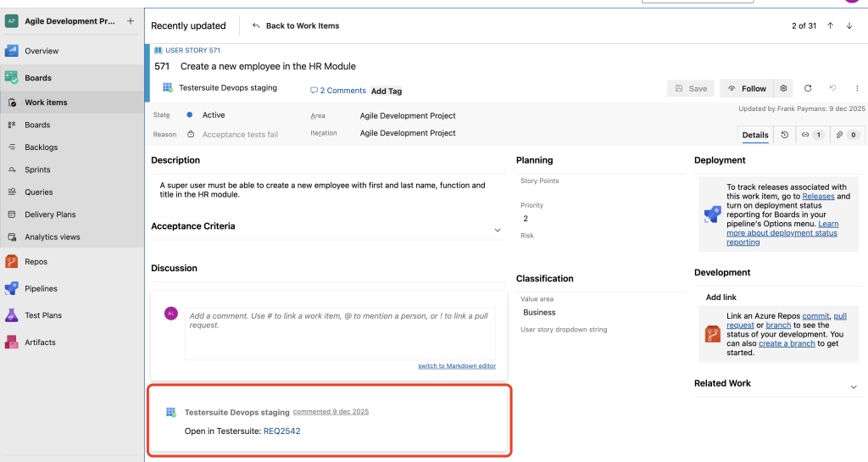Viewport: 868px width, 462px height.
Task: Open the Artifacts hub
Action: [40, 342]
